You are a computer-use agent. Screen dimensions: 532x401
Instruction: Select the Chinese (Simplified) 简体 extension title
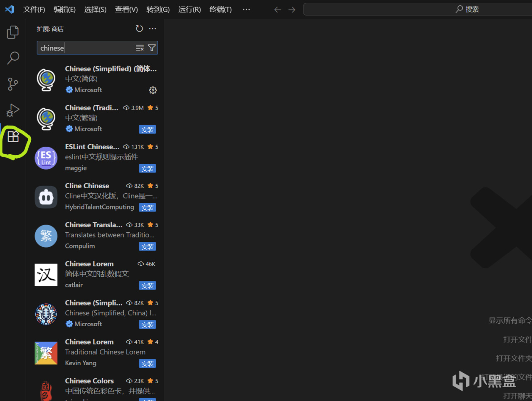click(111, 69)
